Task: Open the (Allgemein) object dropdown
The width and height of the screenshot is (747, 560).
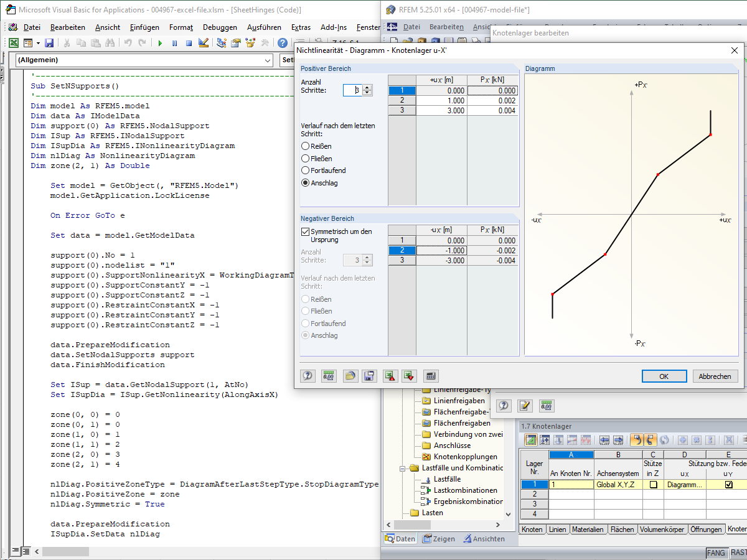Action: click(x=268, y=60)
